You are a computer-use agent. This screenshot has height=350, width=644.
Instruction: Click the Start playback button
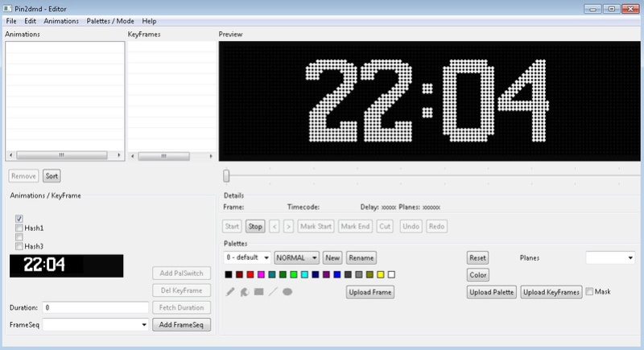(x=232, y=227)
